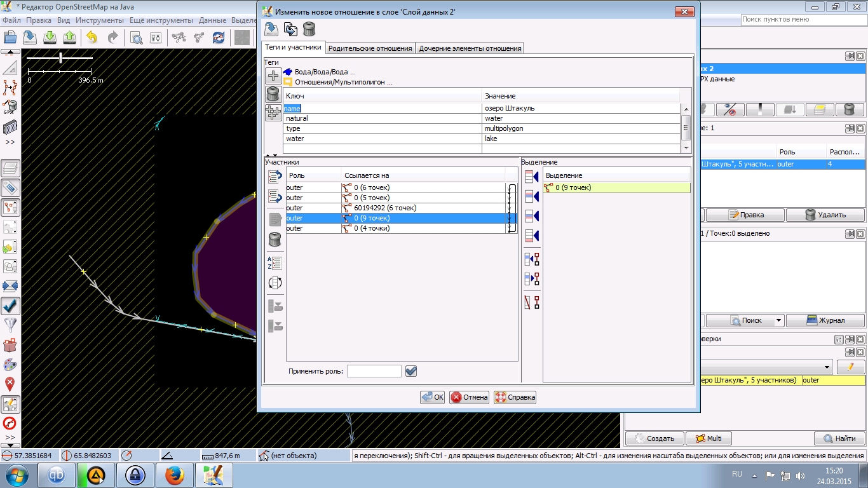Switch to the Родительские отношения tab

(370, 48)
